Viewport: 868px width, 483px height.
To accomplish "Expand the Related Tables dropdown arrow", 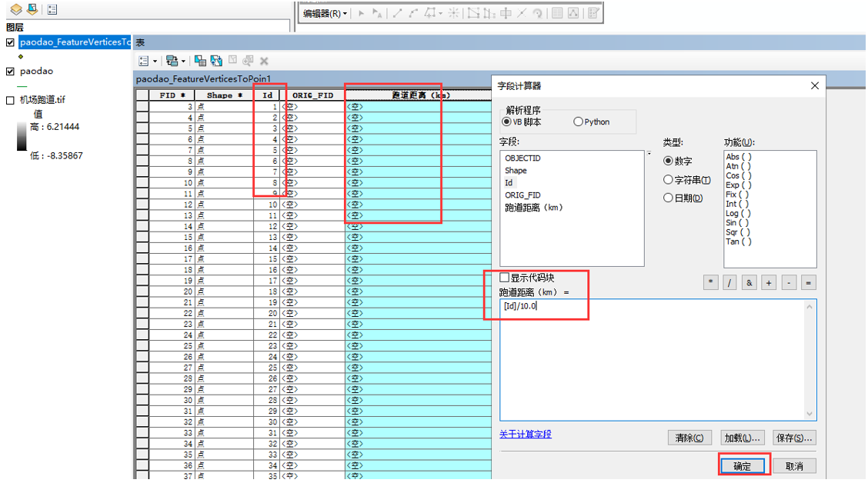I will pyautogui.click(x=183, y=62).
